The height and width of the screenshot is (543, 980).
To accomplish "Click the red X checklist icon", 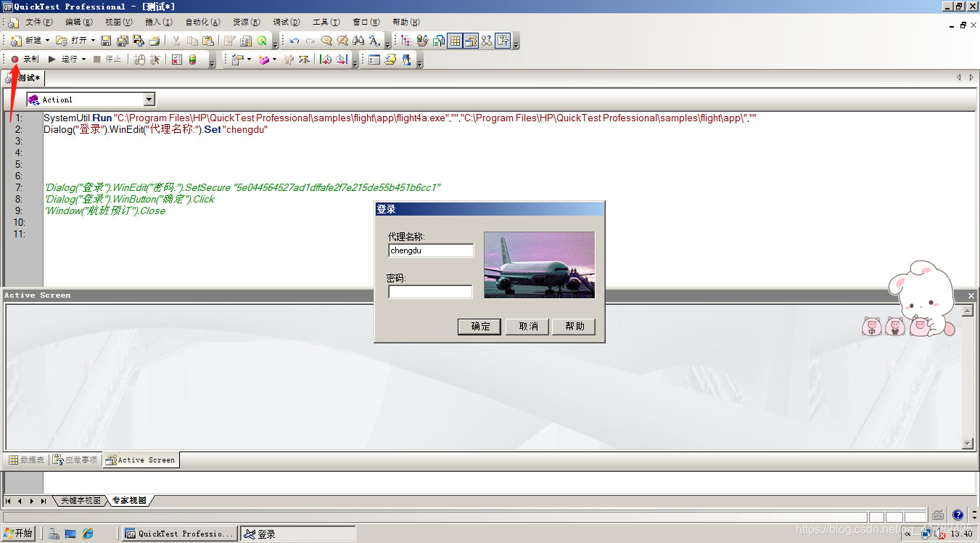I will coord(176,60).
